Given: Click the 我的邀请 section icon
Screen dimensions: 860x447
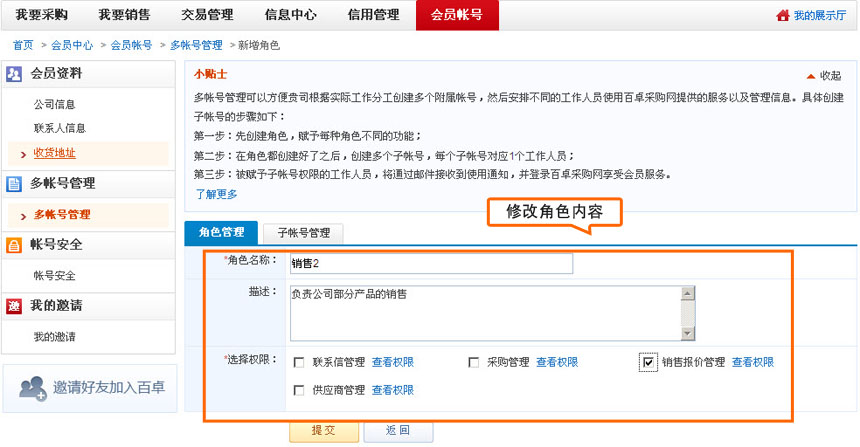Looking at the screenshot, I should (x=14, y=306).
